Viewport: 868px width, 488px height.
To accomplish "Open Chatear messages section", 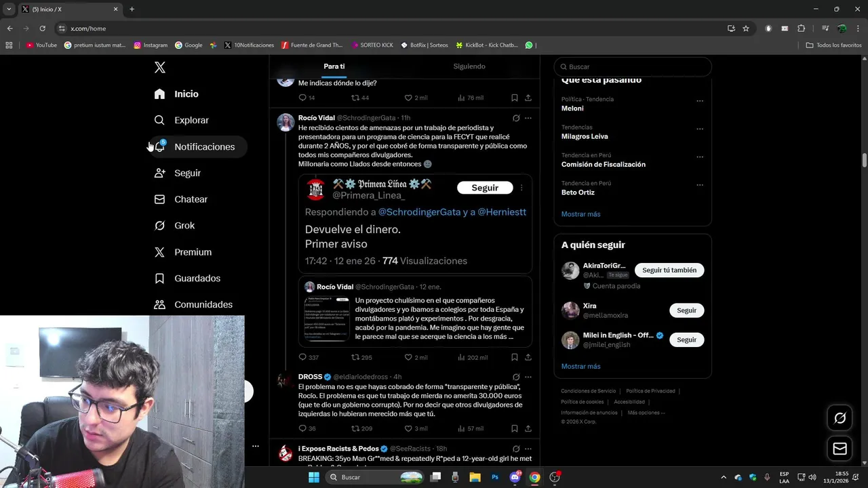I will (x=181, y=199).
